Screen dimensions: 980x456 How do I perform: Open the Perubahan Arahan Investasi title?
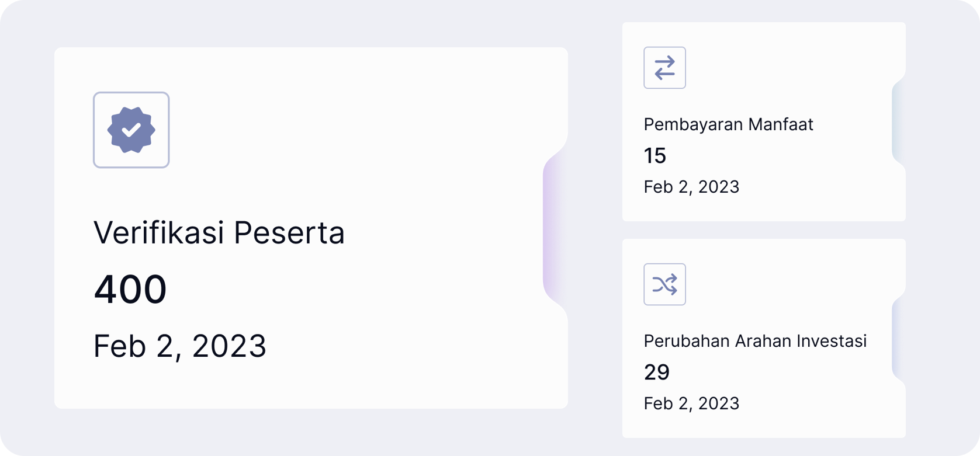point(755,341)
